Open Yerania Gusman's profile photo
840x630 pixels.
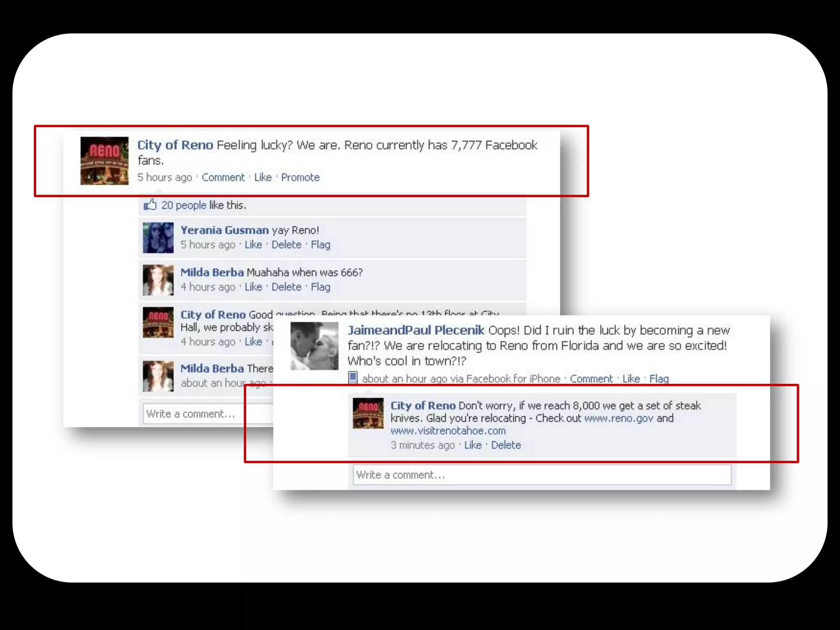[x=158, y=237]
